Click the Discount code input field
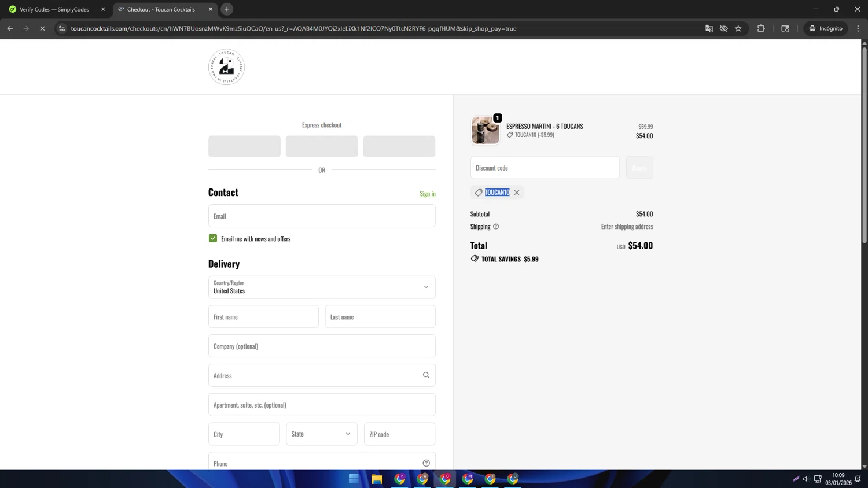 coord(545,168)
